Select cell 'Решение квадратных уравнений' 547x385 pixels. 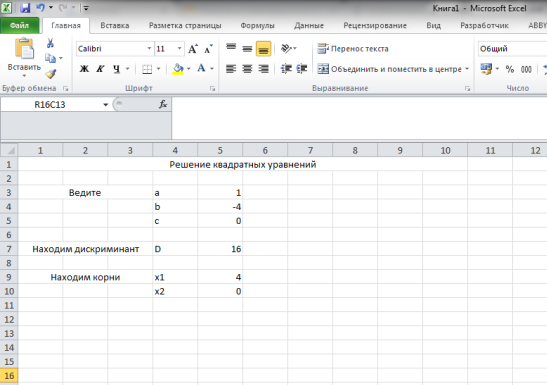coord(242,164)
